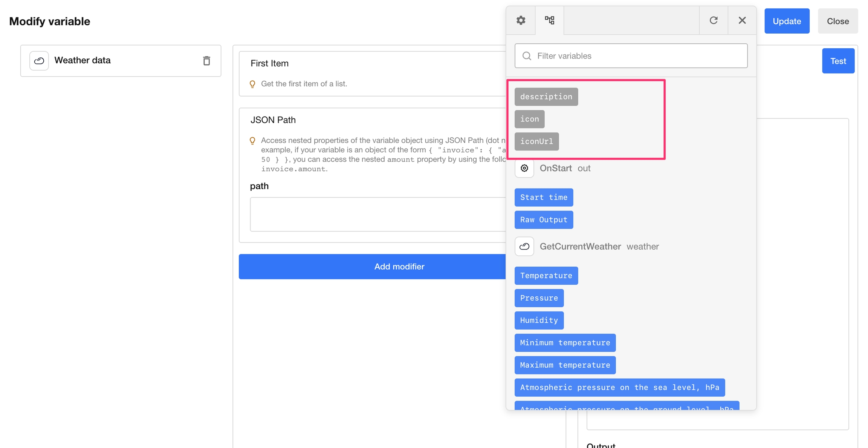This screenshot has height=448, width=868.
Task: Click the cloud icon next to Weather data
Action: coord(39,61)
